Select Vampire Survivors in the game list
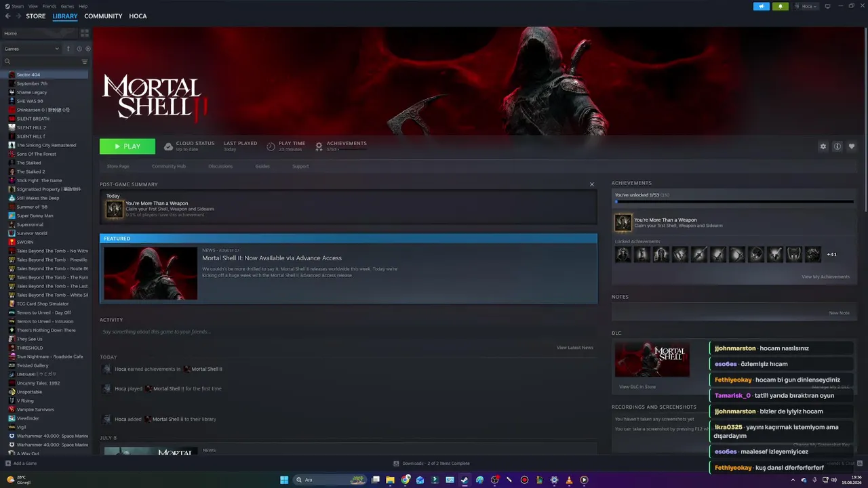The image size is (868, 488). (x=45, y=409)
